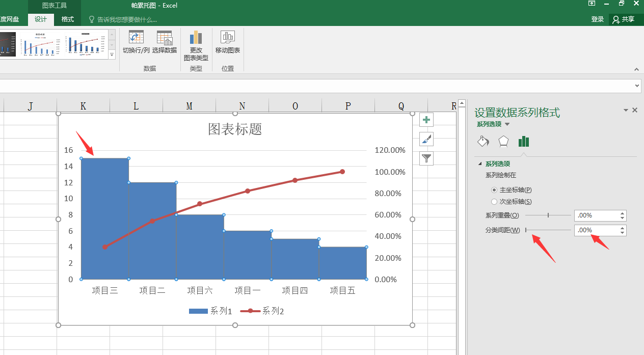Click legend entry 系列2
The width and height of the screenshot is (644, 355).
[x=262, y=311]
